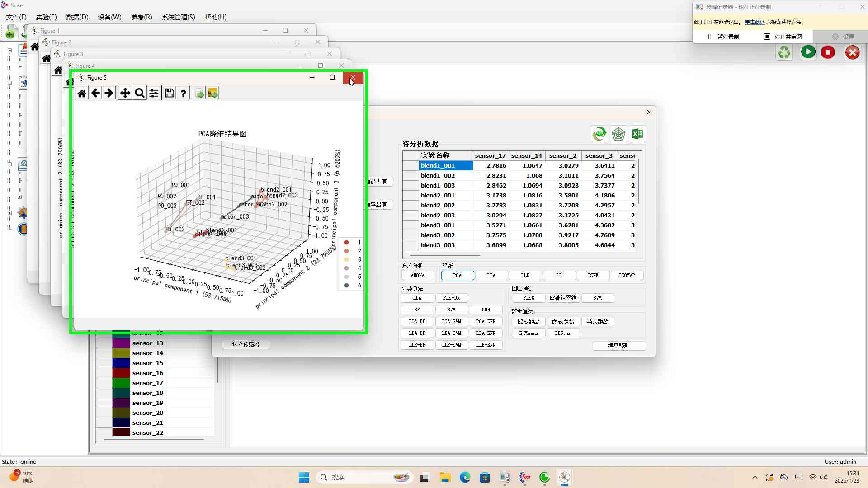868x488 pixels.
Task: Click the K-Means clustering button
Action: (x=528, y=333)
